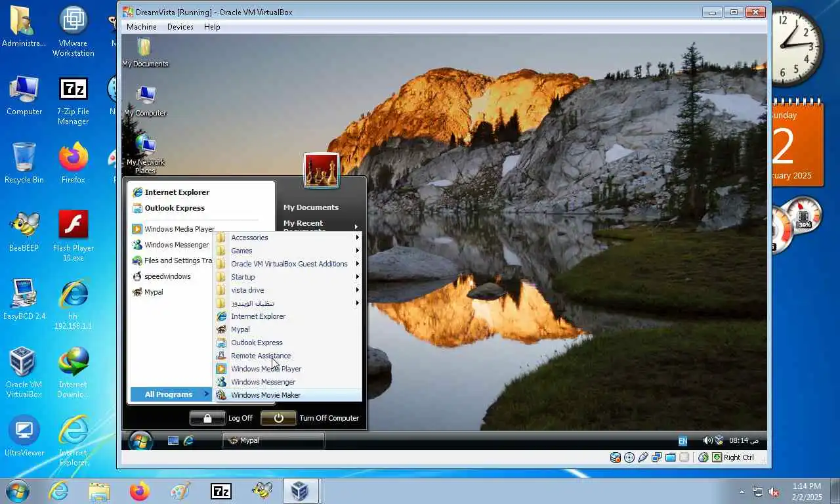840x504 pixels.
Task: Select Oracle VM VirtualBox desktop shortcut
Action: pos(24,373)
